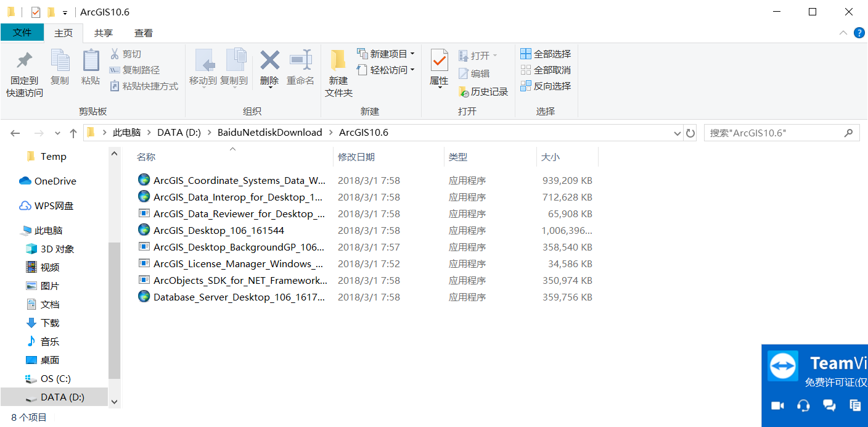
Task: Click TeamViewer chat bubbles icon
Action: point(829,405)
